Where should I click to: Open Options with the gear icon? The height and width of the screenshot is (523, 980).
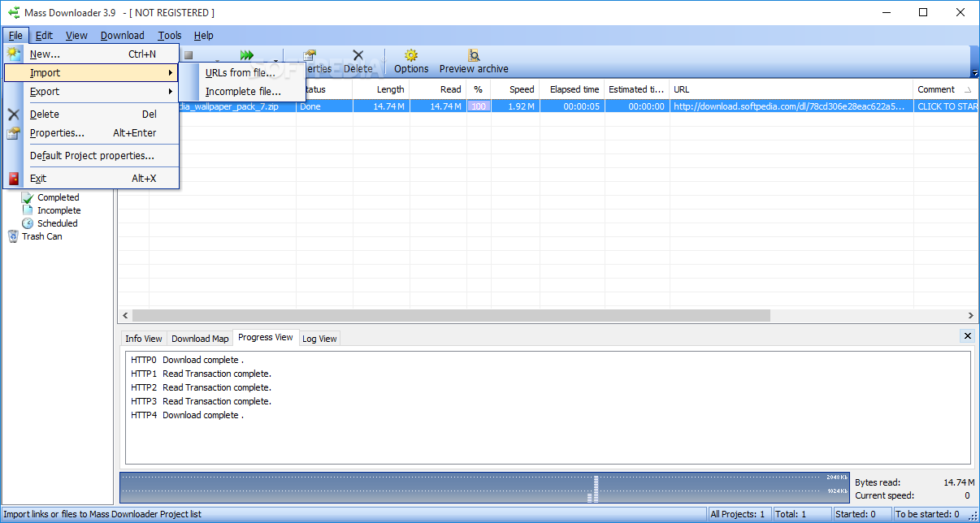(411, 61)
